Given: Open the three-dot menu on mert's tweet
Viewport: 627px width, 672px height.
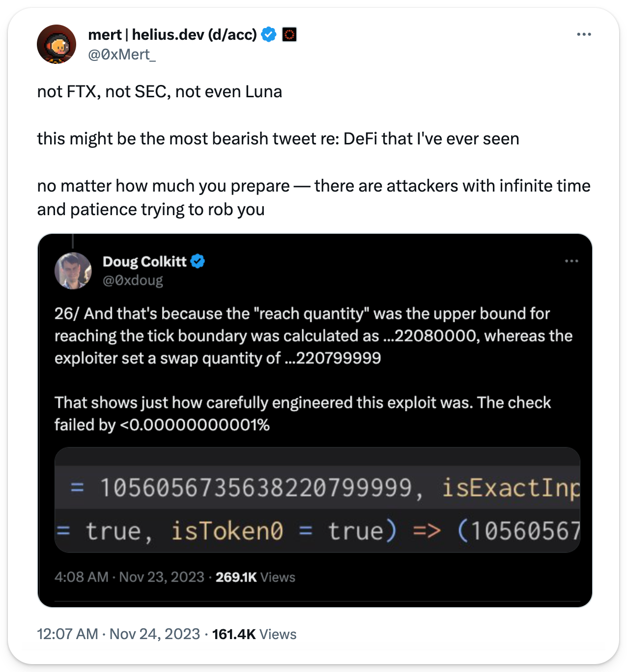Looking at the screenshot, I should 584,34.
